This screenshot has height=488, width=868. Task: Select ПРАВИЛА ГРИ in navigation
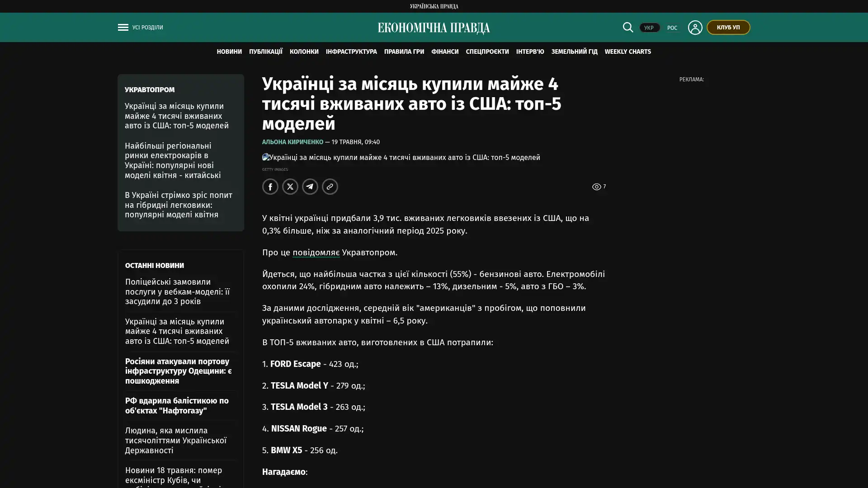404,52
